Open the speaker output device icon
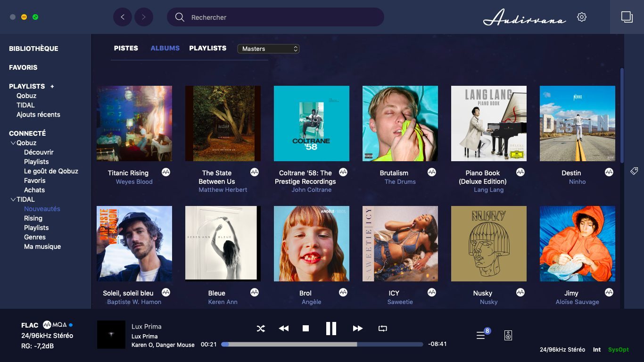644x362 pixels. 508,335
